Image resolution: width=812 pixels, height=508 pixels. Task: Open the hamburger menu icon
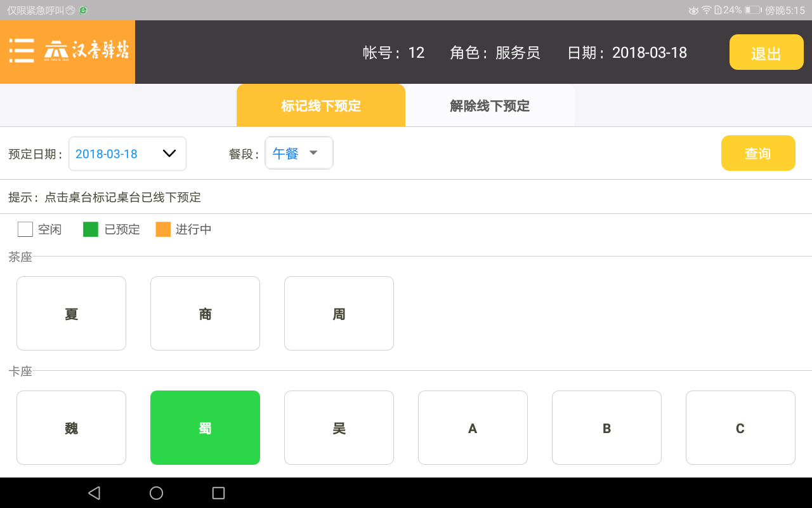click(x=22, y=51)
